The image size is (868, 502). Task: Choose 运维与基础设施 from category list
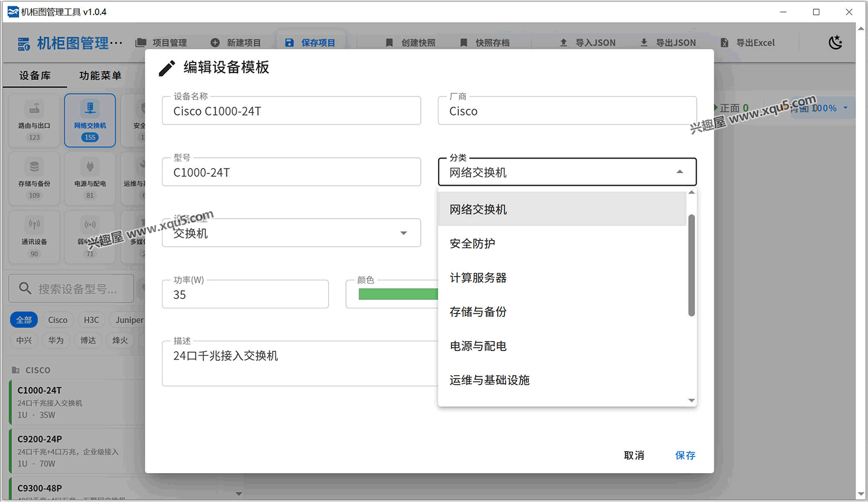pyautogui.click(x=562, y=380)
